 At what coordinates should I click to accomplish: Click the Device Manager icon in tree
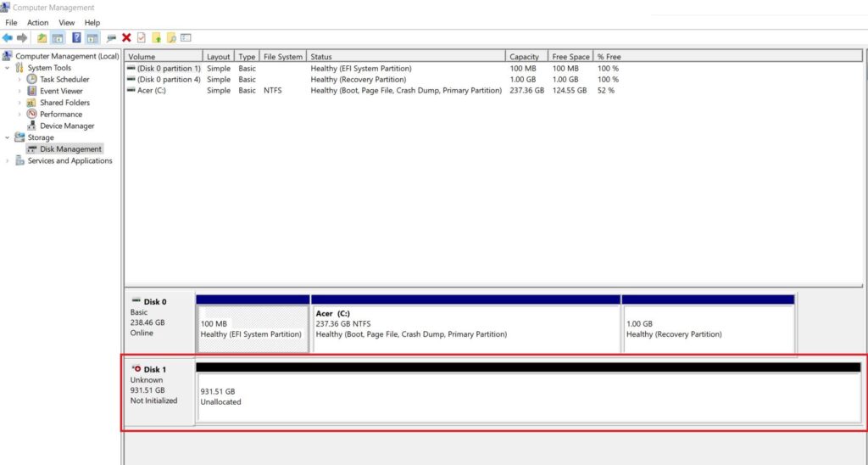pyautogui.click(x=32, y=126)
